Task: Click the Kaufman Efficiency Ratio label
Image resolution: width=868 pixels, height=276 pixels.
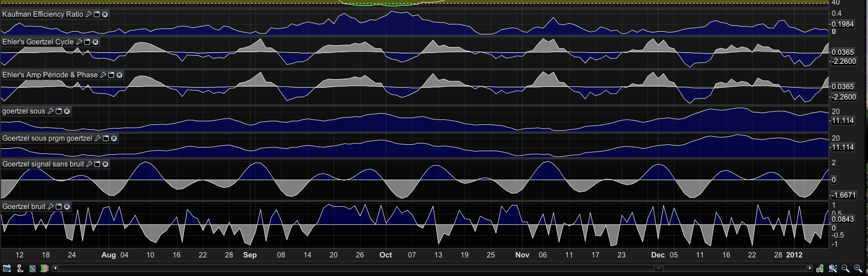Action: point(43,14)
